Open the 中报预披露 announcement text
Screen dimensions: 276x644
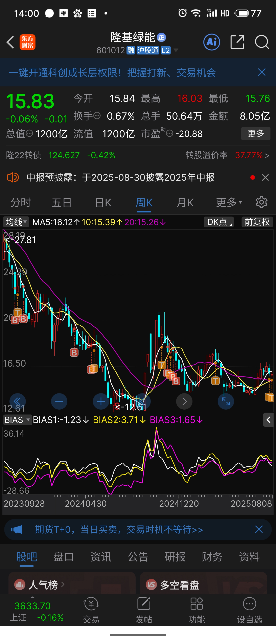(x=120, y=178)
